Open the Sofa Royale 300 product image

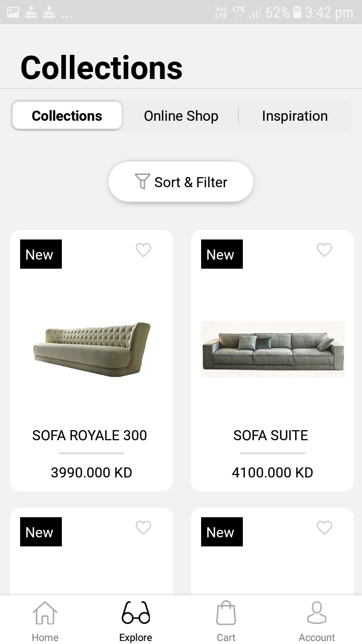pos(92,349)
